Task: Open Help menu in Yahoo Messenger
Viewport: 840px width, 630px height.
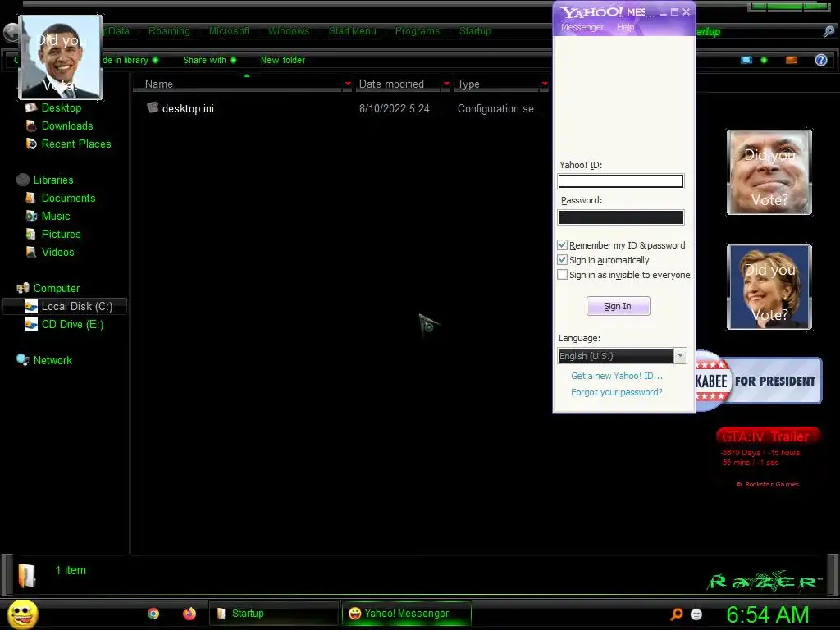Action: pyautogui.click(x=625, y=27)
